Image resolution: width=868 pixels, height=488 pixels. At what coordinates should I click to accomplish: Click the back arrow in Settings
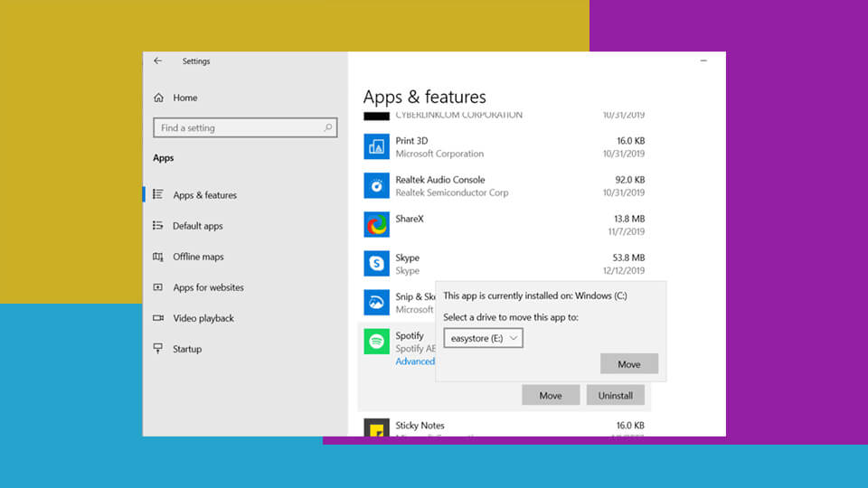coord(157,61)
